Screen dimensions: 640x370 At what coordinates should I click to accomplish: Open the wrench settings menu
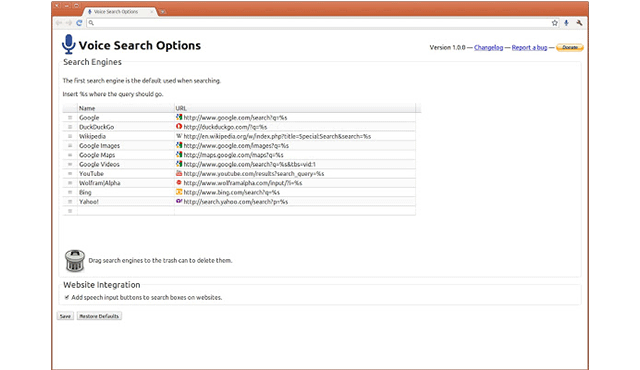click(579, 23)
